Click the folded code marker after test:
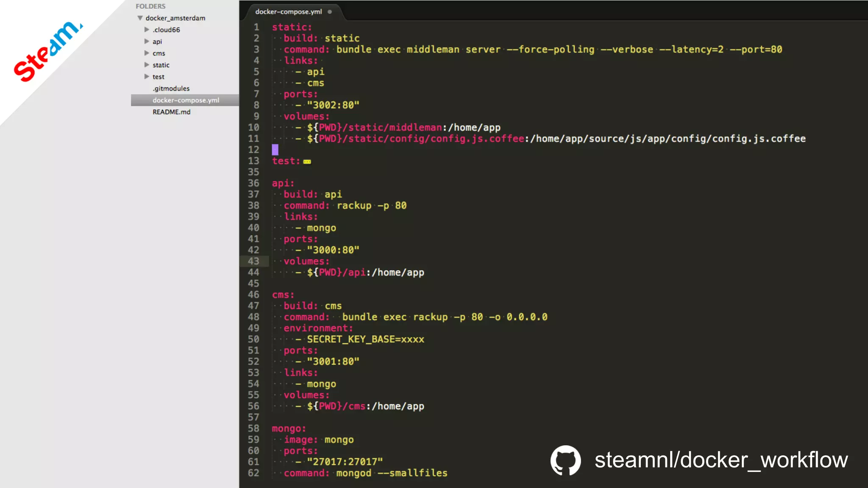868x488 pixels. 307,161
